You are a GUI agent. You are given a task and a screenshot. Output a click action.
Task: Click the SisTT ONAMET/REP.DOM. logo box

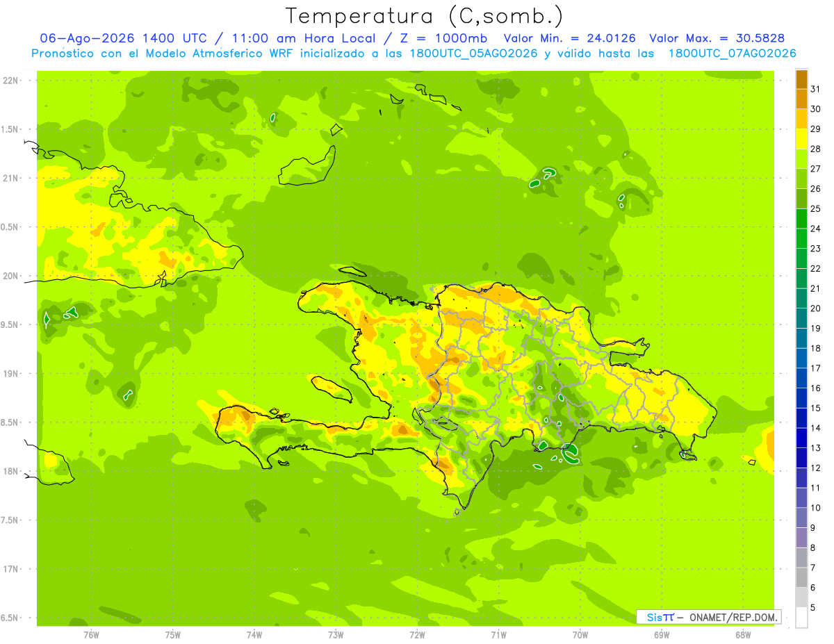coord(708,617)
